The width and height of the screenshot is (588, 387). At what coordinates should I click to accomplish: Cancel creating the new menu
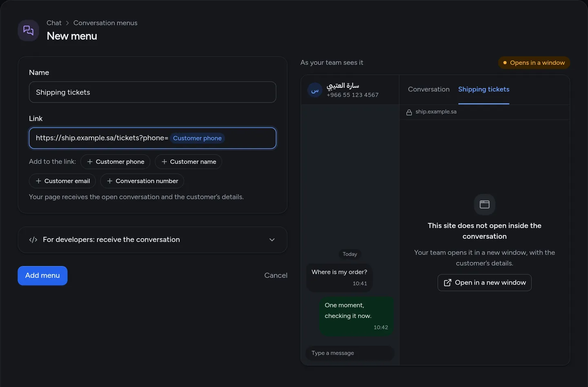pos(276,276)
